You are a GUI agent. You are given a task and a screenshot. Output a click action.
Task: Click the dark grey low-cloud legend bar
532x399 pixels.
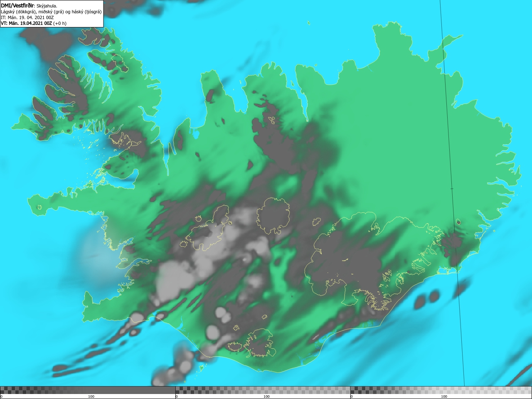pyautogui.click(x=88, y=390)
